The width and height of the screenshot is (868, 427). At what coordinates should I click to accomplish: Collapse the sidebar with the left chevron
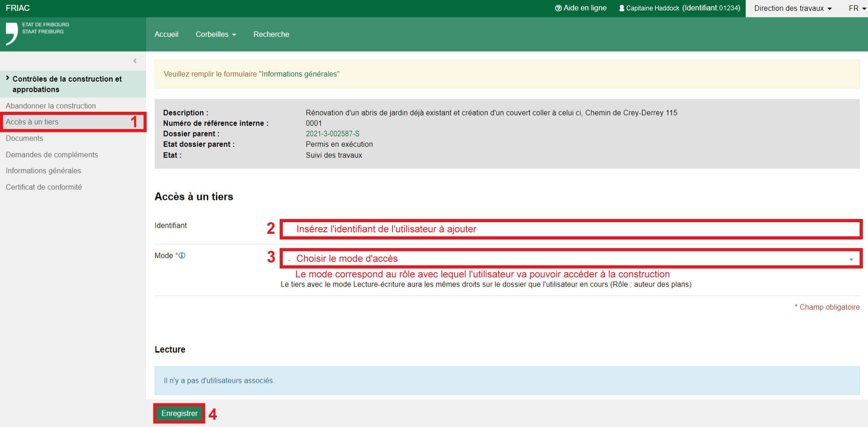click(x=135, y=61)
